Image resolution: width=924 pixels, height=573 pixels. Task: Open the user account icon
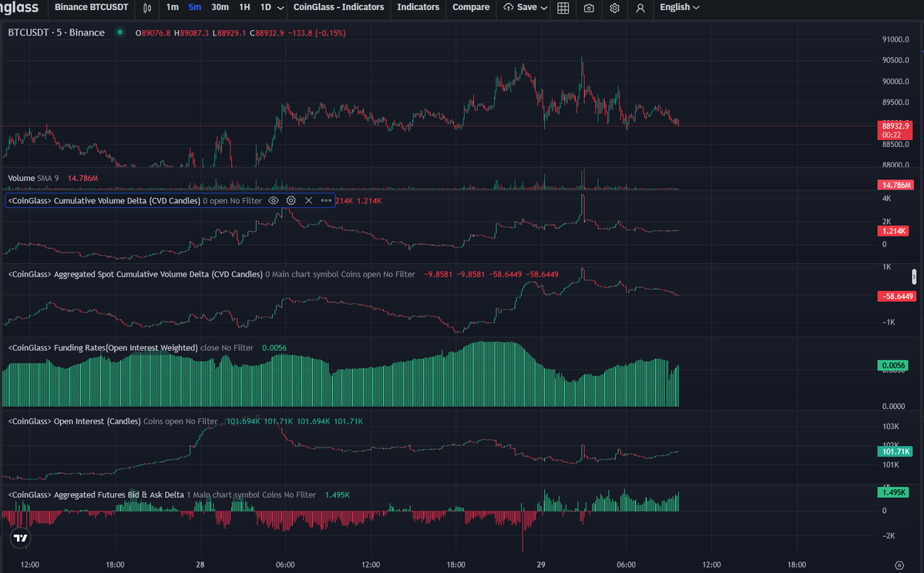pos(640,8)
